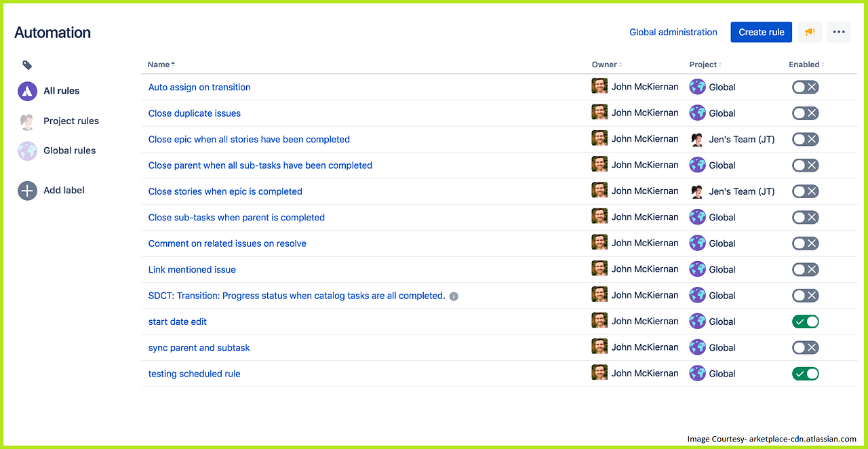Open the announcements megaphone icon

point(810,32)
